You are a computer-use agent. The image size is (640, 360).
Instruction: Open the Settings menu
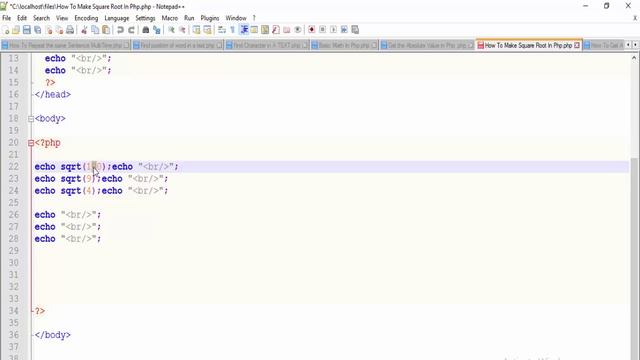click(x=145, y=18)
